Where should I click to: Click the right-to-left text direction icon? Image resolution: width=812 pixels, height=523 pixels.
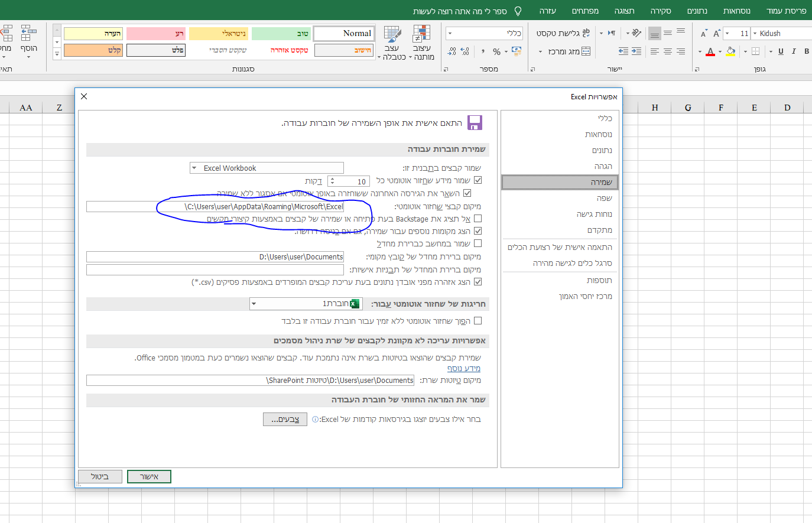click(612, 33)
